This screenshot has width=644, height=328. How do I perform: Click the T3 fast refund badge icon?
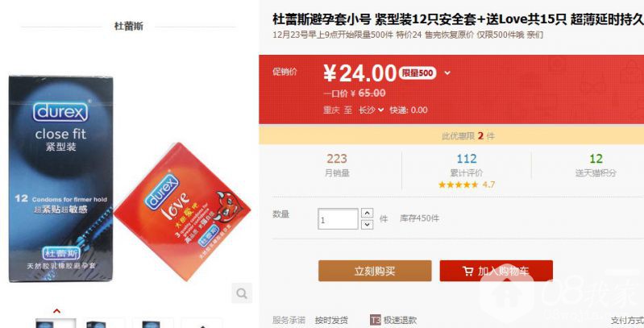point(375,320)
